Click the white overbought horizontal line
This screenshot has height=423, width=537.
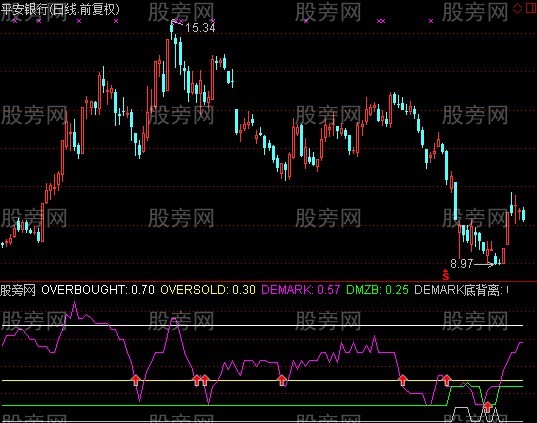click(262, 325)
